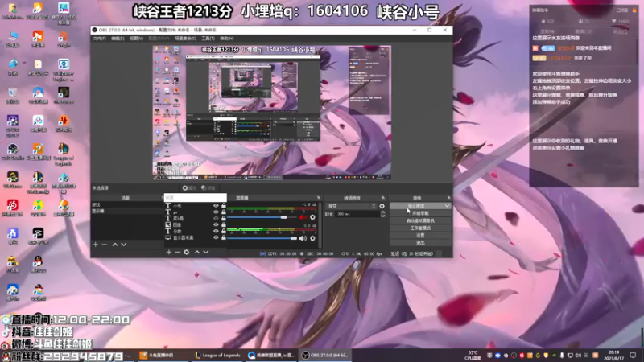Expand the 停止推流 button dropdown arrow
Viewport: 644px width, 362px height.
tap(447, 206)
